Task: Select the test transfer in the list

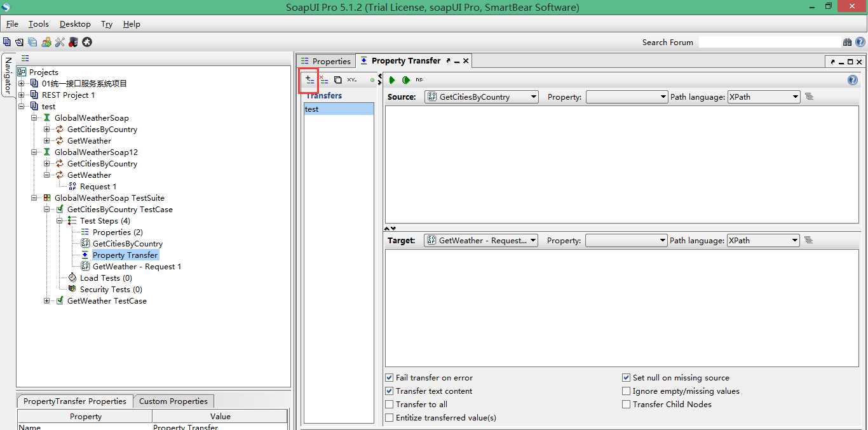Action: (339, 109)
